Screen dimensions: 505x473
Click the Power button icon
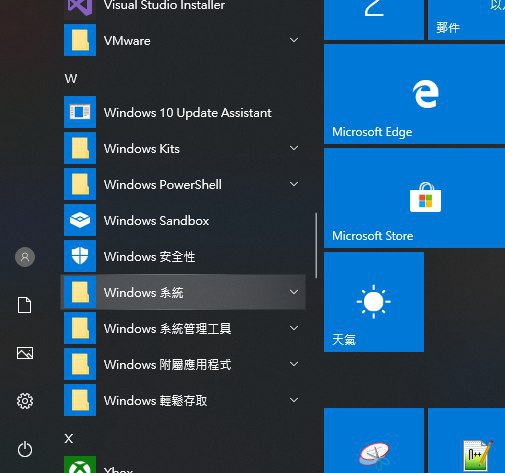pyautogui.click(x=25, y=449)
